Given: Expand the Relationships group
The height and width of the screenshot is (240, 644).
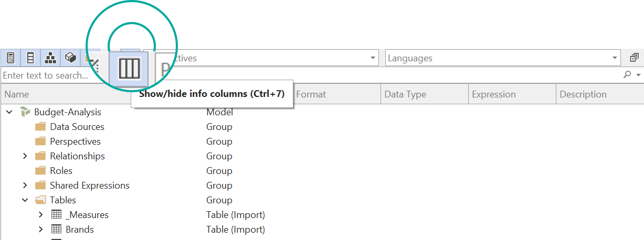Looking at the screenshot, I should point(25,156).
